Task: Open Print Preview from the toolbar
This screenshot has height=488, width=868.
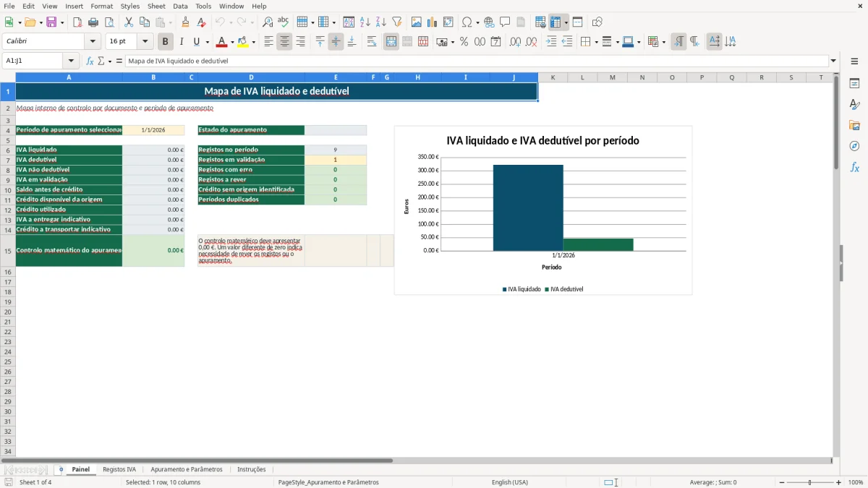Action: 109,22
